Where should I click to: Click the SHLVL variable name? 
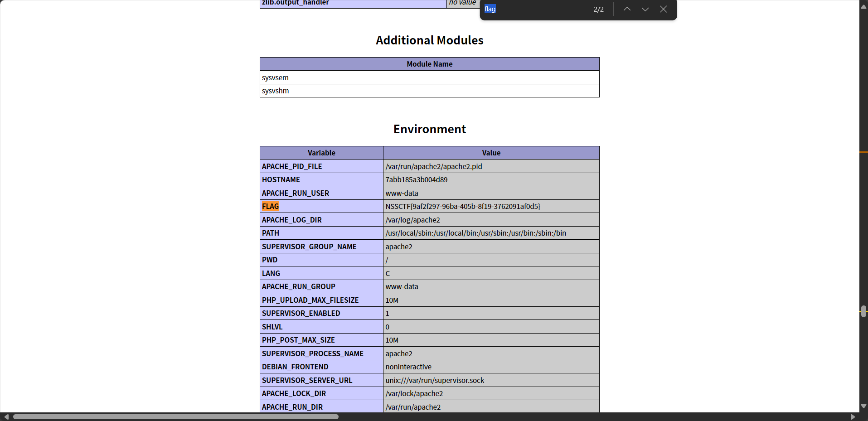[x=272, y=327]
